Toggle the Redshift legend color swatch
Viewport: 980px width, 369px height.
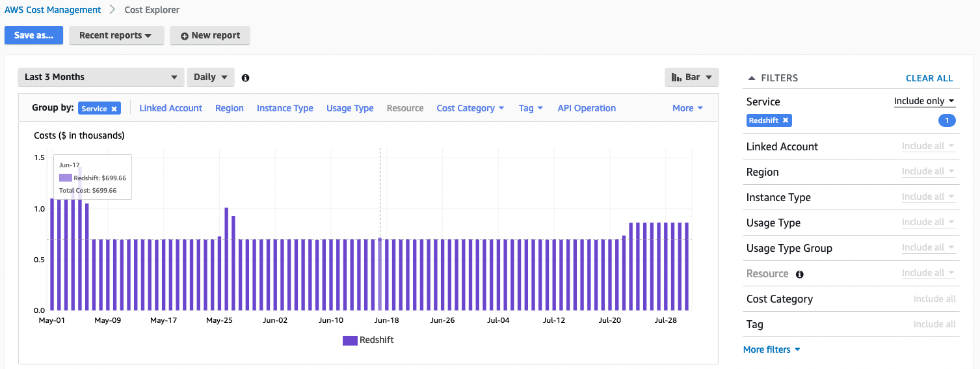click(x=350, y=340)
